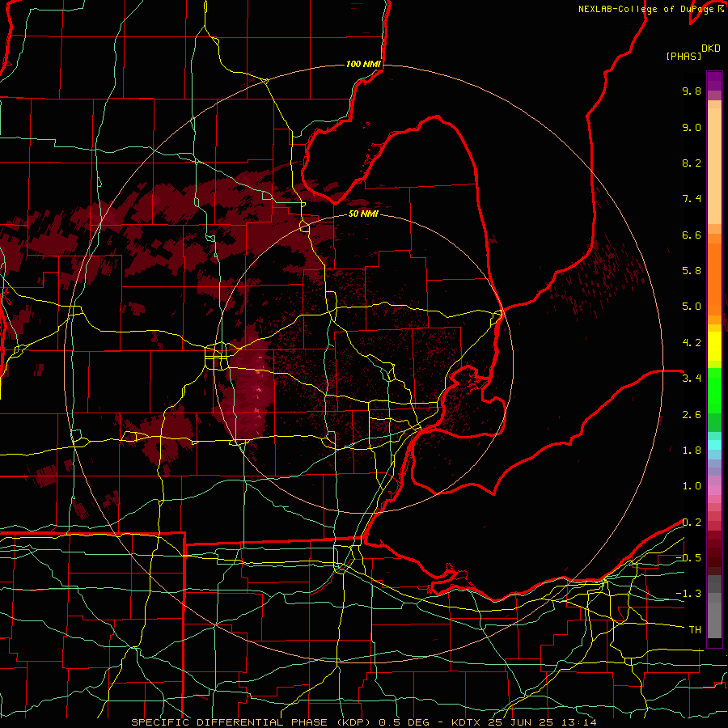Click the 7.4 legend value
The height and width of the screenshot is (728, 728).
pyautogui.click(x=692, y=199)
